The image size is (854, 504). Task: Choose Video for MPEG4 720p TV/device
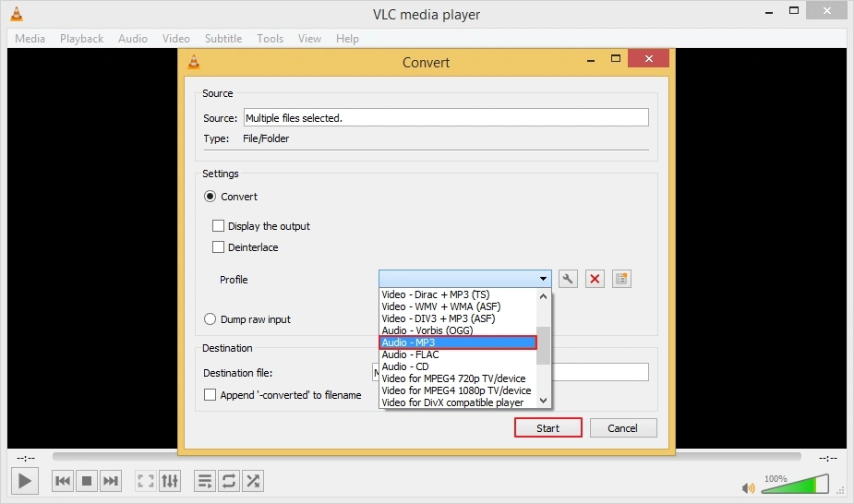coord(458,378)
